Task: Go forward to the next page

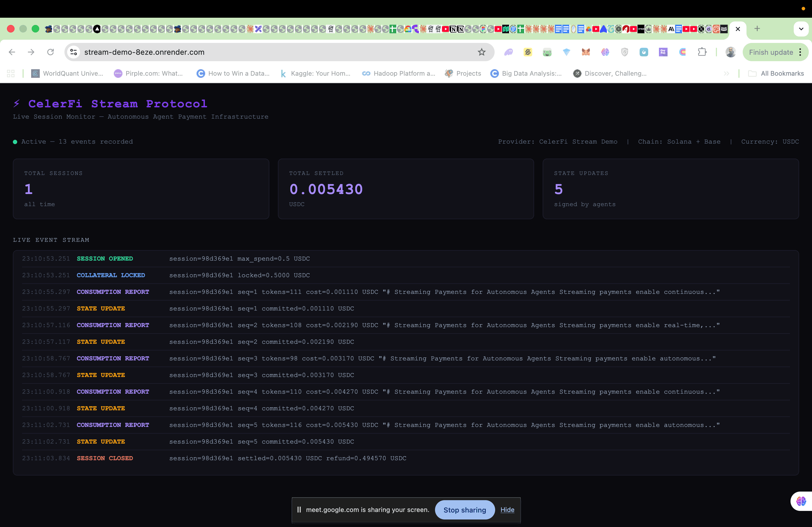Action: click(31, 52)
